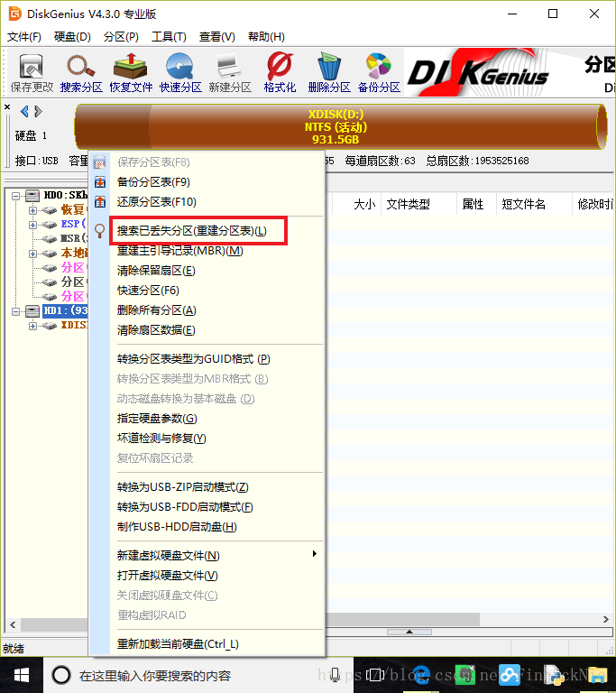
Task: Choose 转换为USB-FDD启动模式
Action: pos(185,507)
